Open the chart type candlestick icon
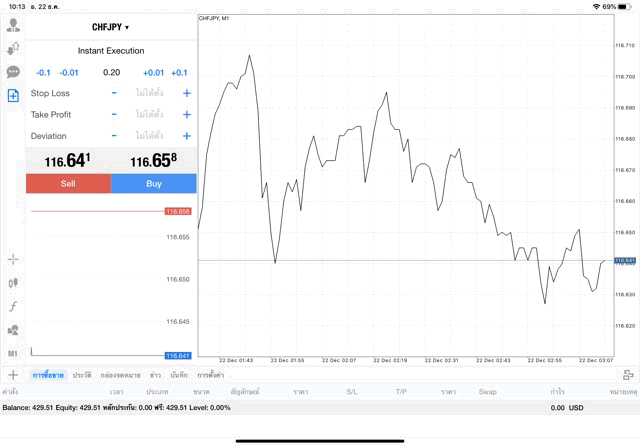This screenshot has width=640, height=447. [13, 283]
